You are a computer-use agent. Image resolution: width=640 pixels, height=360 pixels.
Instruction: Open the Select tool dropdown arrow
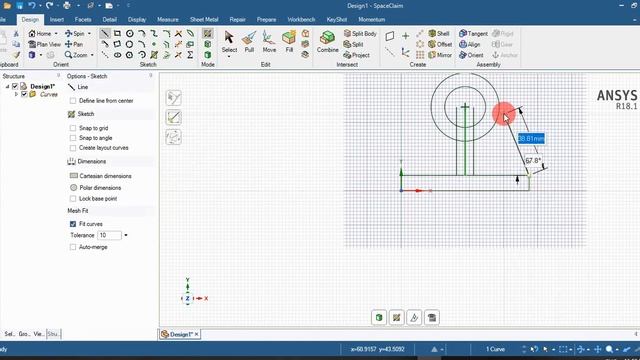(229, 56)
